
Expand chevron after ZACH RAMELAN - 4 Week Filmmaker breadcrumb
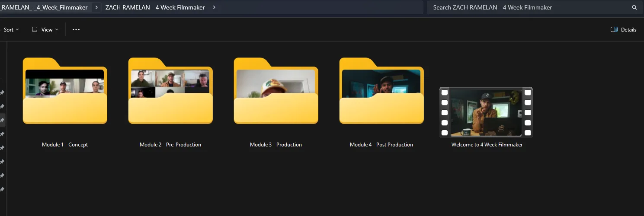point(214,7)
